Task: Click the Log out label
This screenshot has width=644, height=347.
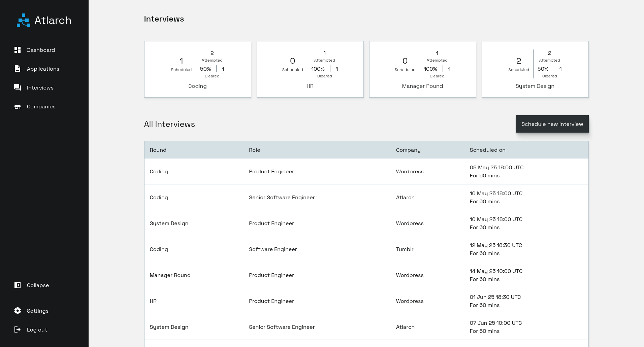Action: click(x=37, y=329)
